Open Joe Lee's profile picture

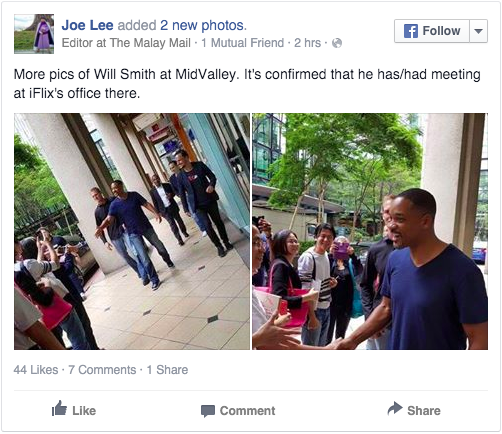tap(34, 34)
